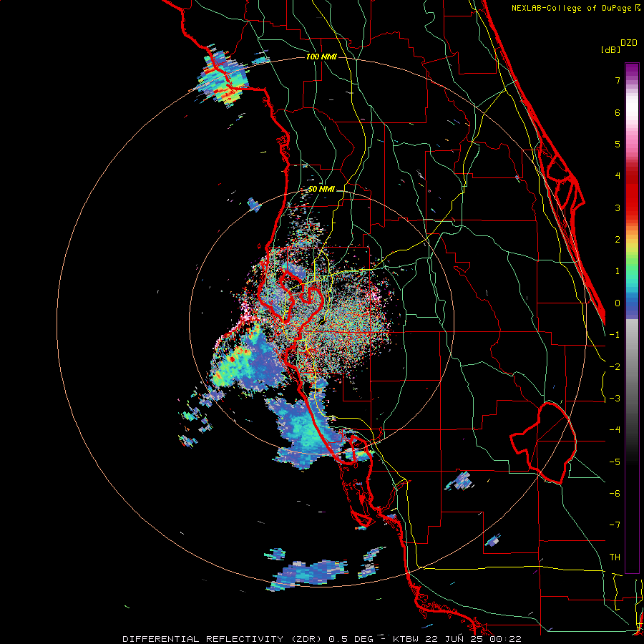Select the 50 NMI range ring label

pos(321,190)
